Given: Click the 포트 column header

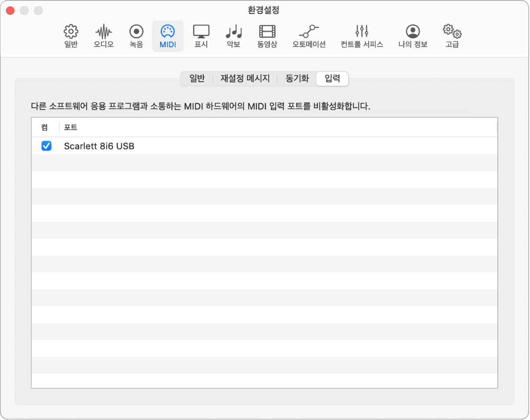Looking at the screenshot, I should click(278, 127).
